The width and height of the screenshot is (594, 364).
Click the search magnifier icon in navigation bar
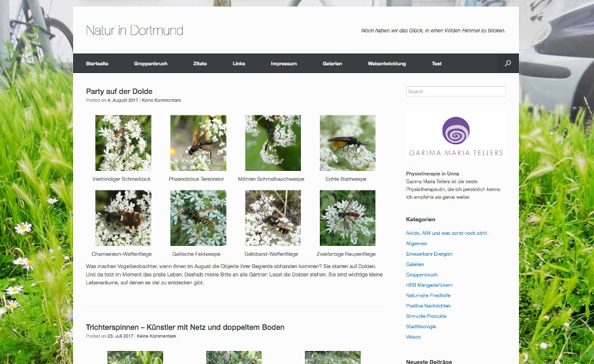tap(508, 63)
